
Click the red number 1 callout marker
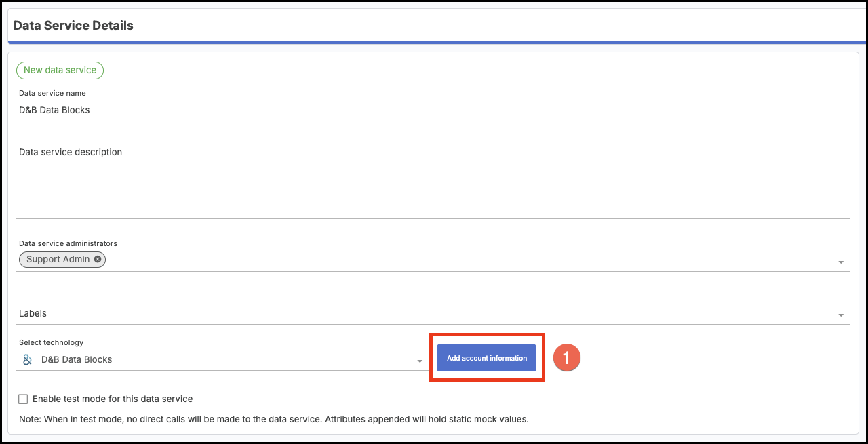pos(567,358)
